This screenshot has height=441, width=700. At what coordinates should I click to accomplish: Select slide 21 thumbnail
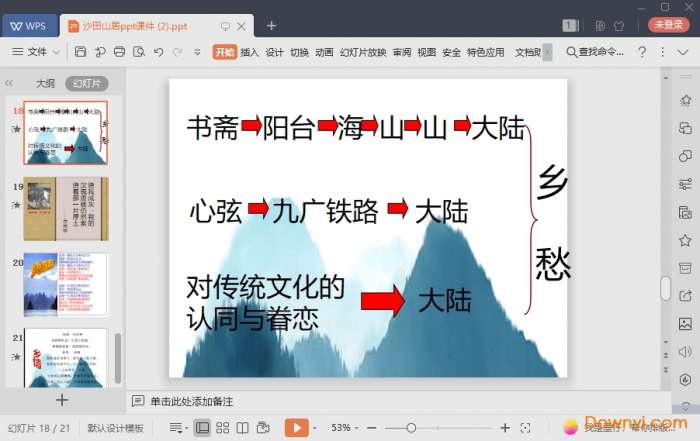(x=66, y=358)
